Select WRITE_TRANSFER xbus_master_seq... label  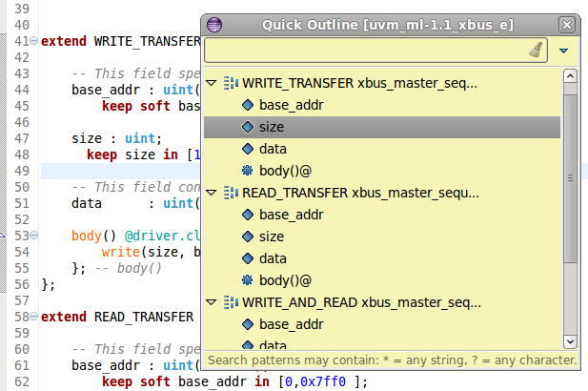click(x=359, y=83)
